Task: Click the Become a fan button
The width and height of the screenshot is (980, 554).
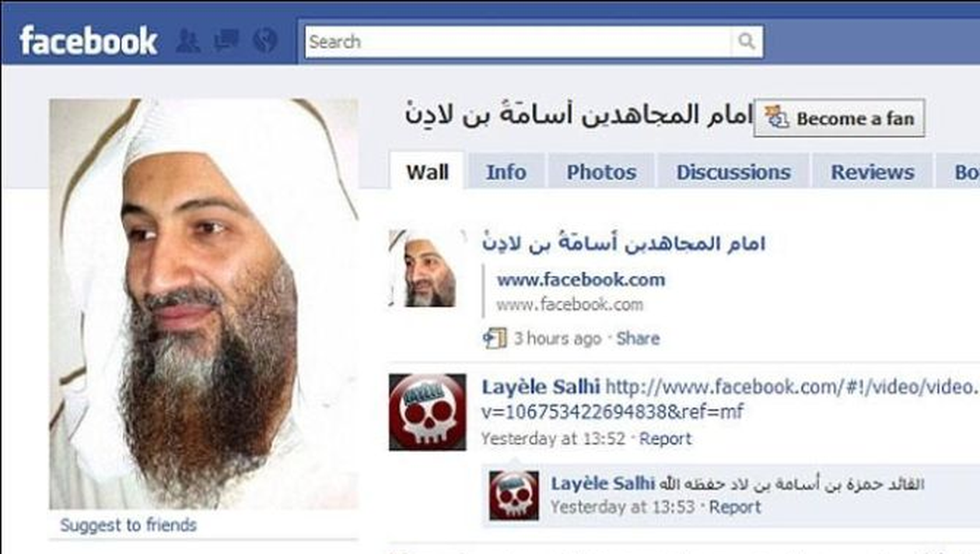Action: coord(839,118)
